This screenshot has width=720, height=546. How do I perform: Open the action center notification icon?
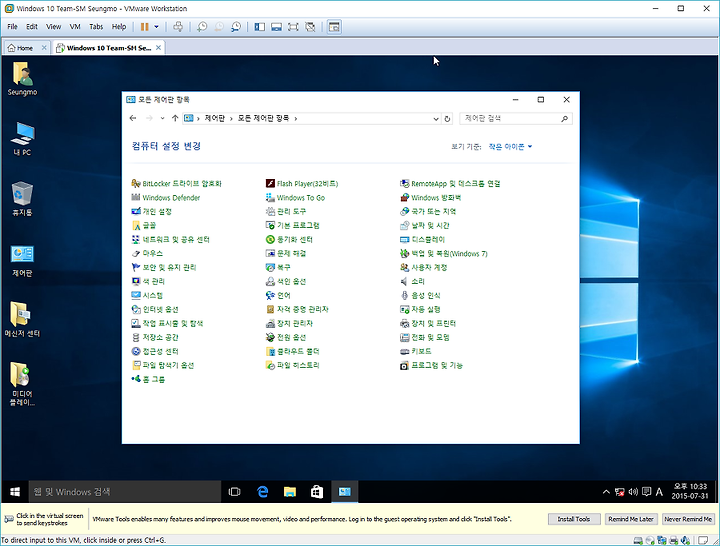tap(647, 492)
